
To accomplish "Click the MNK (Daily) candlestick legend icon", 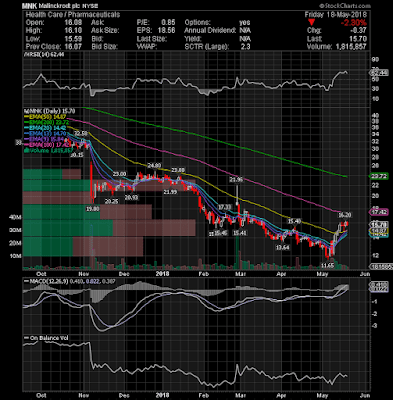I will (x=25, y=111).
